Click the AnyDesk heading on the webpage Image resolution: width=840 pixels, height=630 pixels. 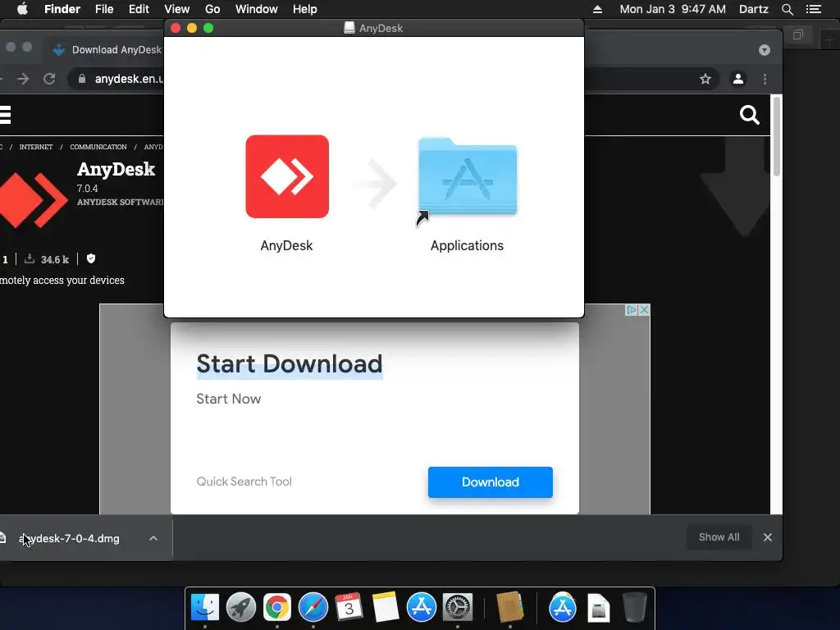tap(116, 169)
